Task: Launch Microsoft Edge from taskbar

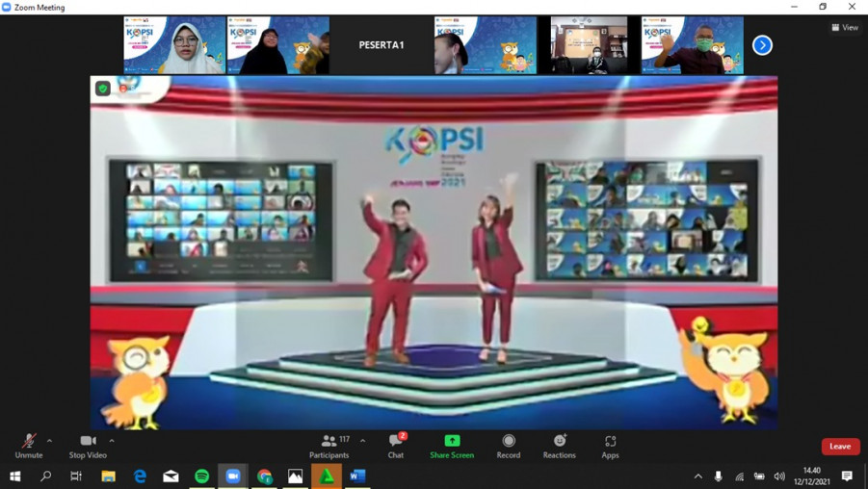Action: [x=140, y=476]
